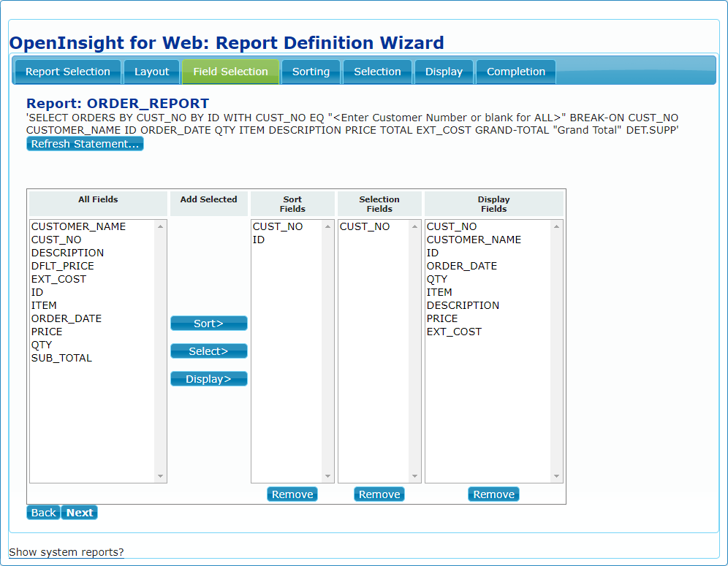Select CUSTOMER_NAME in All Fields list
The width and height of the screenshot is (728, 566).
point(92,226)
